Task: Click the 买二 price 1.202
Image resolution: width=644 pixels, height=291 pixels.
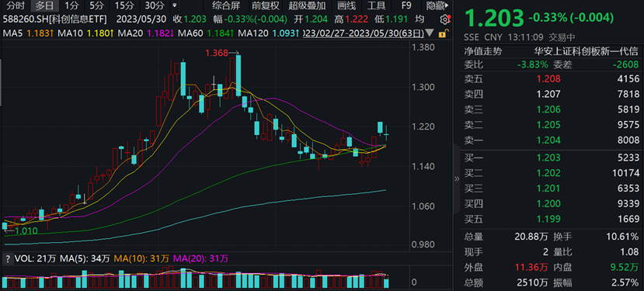Action: 548,173
